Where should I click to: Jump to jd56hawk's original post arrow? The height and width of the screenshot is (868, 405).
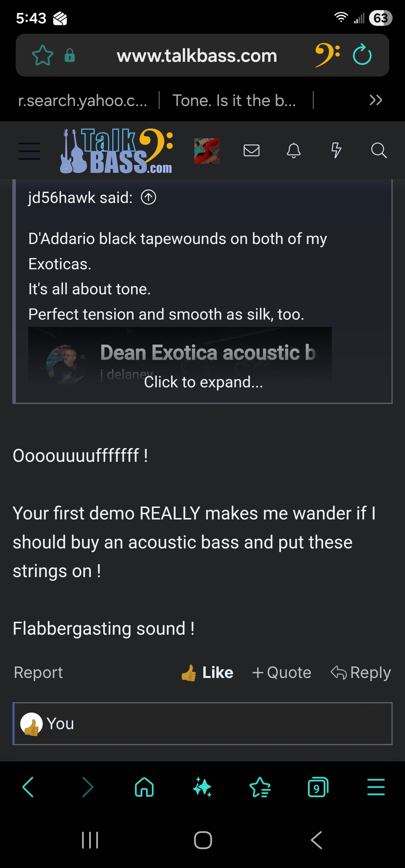pyautogui.click(x=148, y=197)
